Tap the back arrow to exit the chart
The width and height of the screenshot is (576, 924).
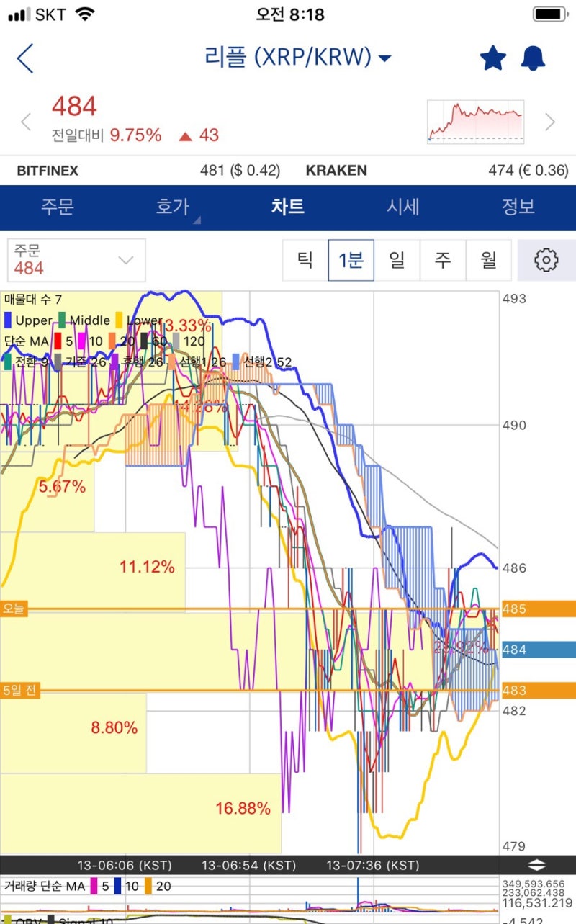26,58
